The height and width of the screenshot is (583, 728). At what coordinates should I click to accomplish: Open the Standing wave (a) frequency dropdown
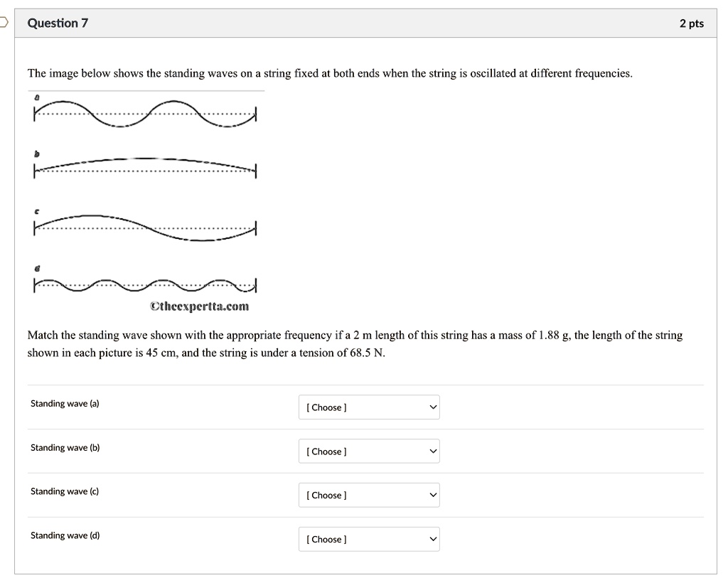coord(368,407)
